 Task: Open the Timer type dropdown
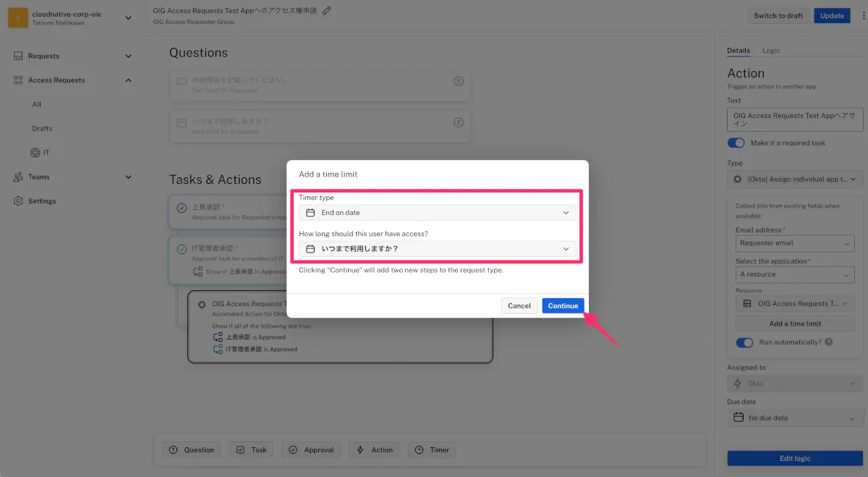coord(438,213)
